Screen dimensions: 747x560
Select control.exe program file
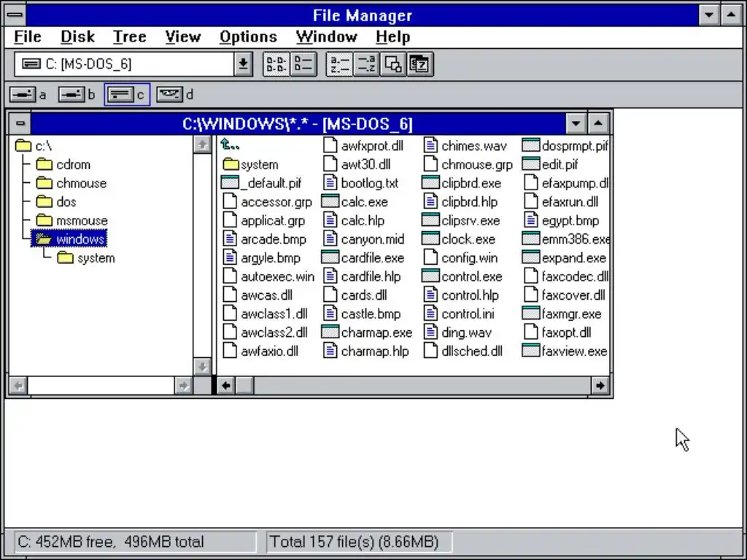point(462,276)
